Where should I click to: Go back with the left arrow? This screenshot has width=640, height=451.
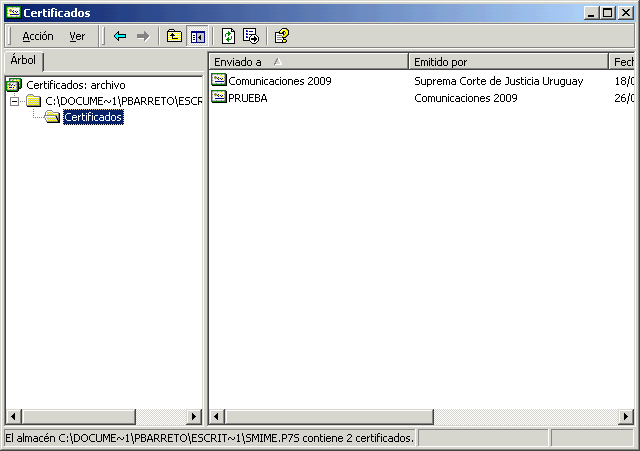(120, 36)
